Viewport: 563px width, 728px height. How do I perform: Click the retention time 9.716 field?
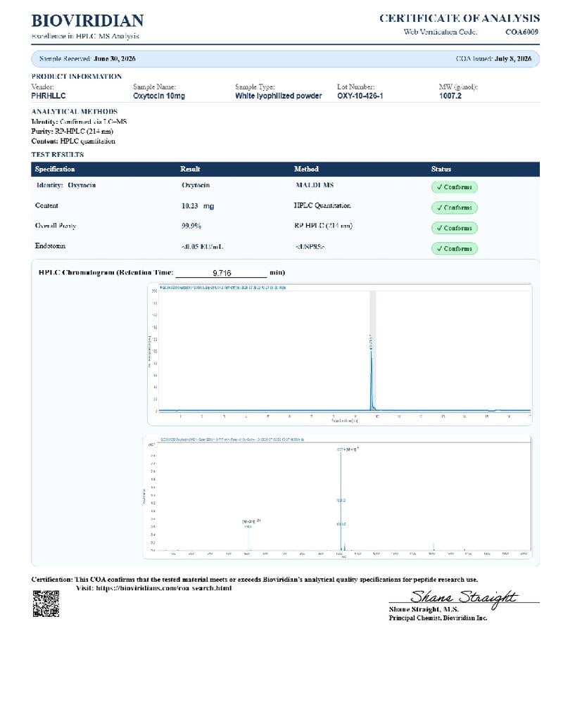click(222, 273)
